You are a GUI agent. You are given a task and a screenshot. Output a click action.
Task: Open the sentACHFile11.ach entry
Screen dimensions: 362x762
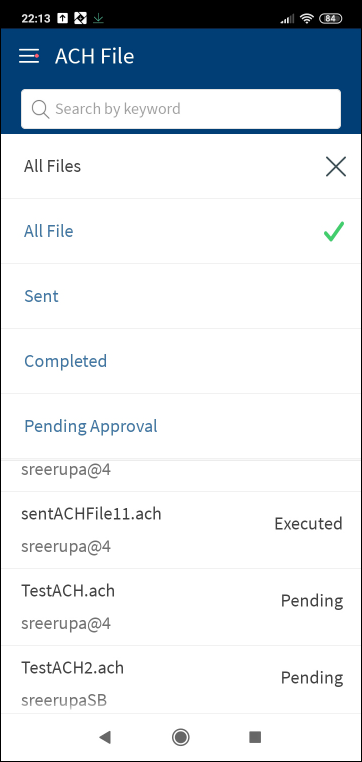pyautogui.click(x=181, y=530)
